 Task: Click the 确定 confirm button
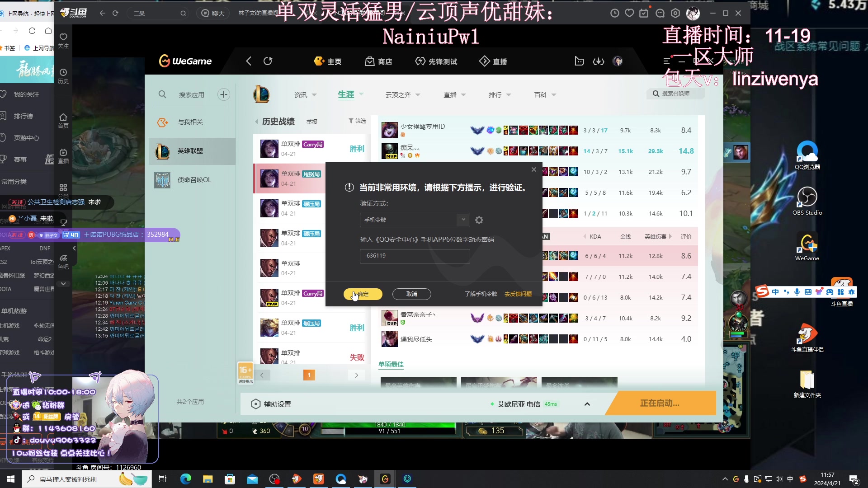363,294
